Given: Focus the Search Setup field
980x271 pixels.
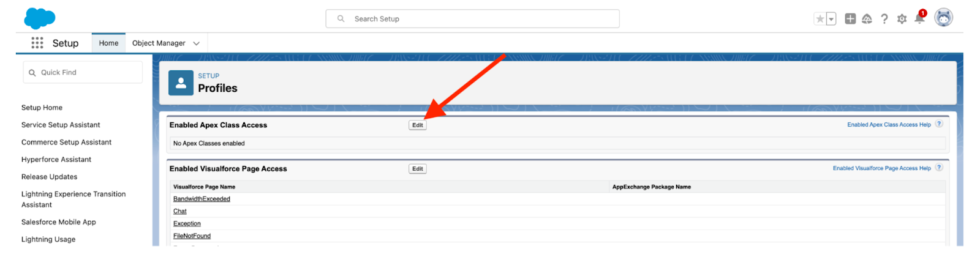Looking at the screenshot, I should (472, 19).
